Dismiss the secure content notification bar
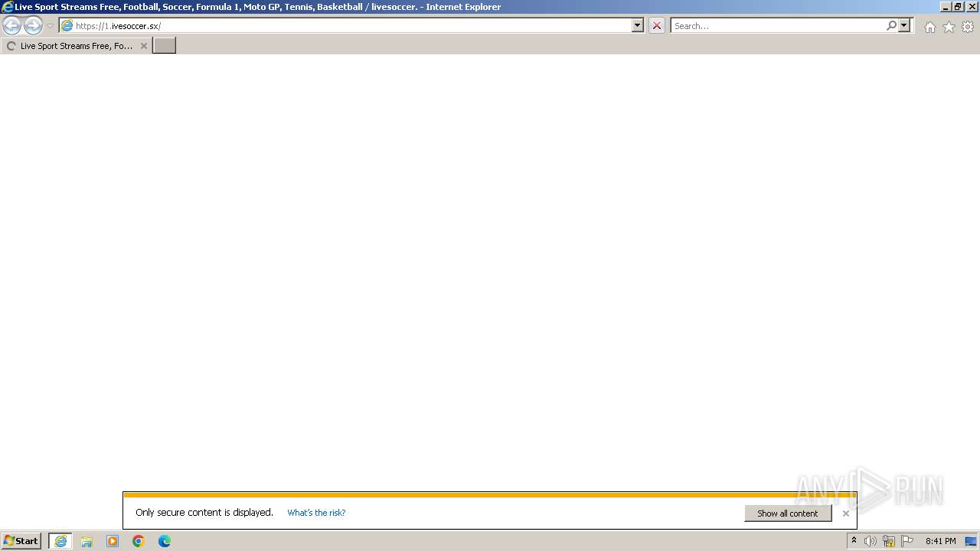The image size is (980, 551). point(846,514)
